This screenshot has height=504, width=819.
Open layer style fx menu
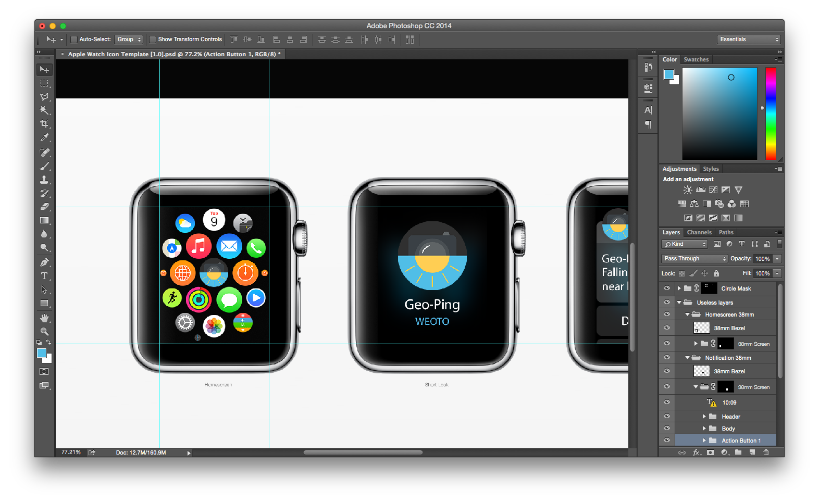pos(697,452)
